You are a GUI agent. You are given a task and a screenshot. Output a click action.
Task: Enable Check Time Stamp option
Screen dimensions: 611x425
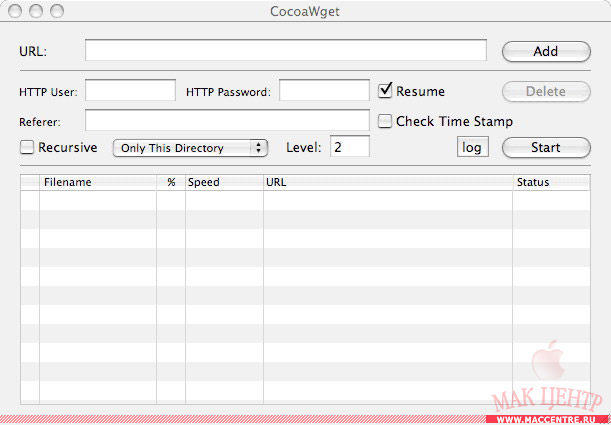click(385, 121)
